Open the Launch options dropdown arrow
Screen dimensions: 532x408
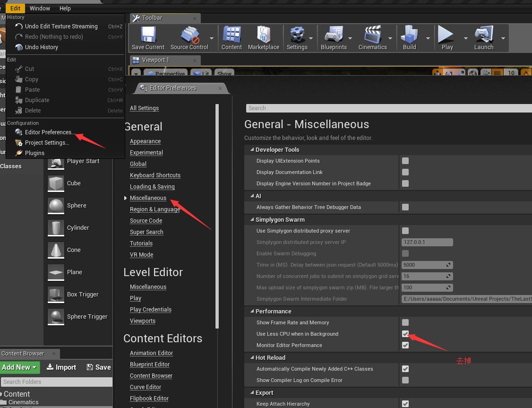tap(503, 38)
